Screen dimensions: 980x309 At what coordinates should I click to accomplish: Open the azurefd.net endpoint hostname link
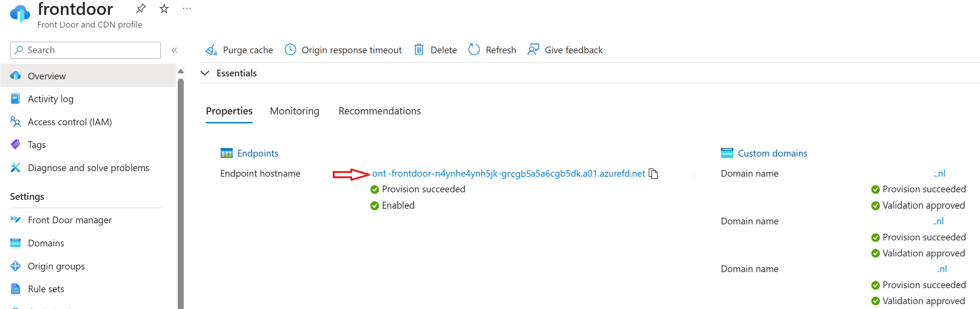click(x=509, y=174)
